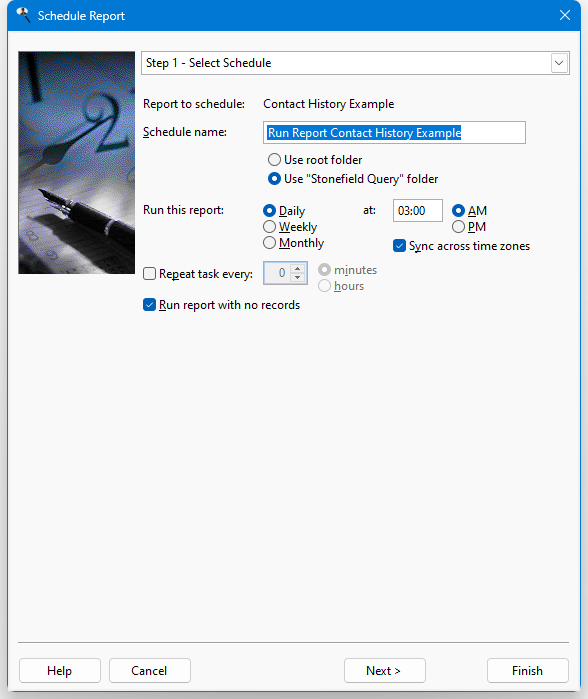The height and width of the screenshot is (699, 588).
Task: Click the 03:00 time field
Action: (x=418, y=210)
